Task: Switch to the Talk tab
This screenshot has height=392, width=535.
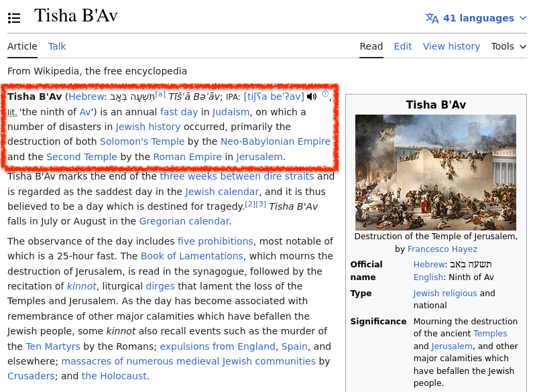Action: pos(57,46)
